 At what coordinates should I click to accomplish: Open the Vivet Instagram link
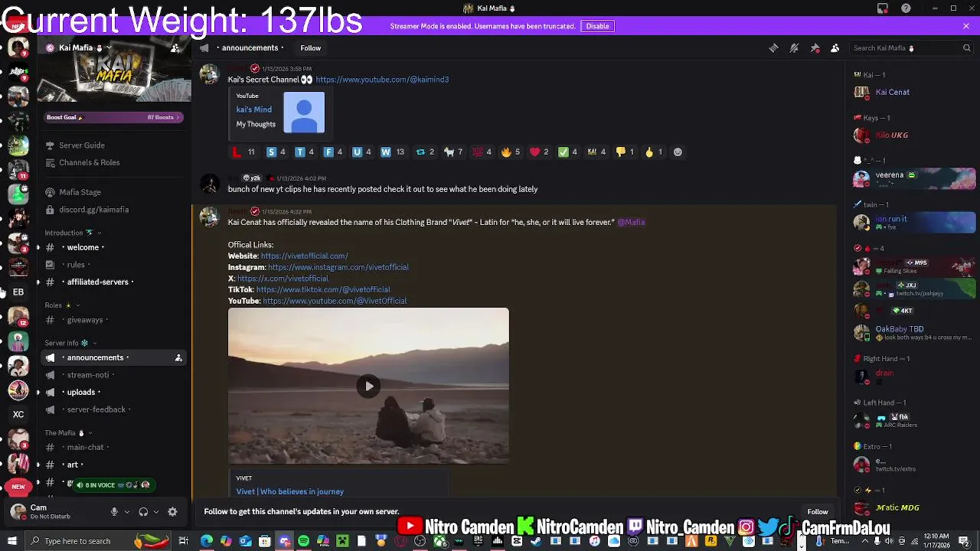point(338,267)
